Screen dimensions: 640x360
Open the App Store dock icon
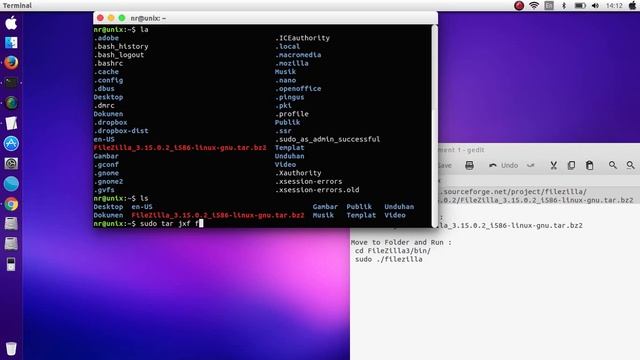[11, 143]
